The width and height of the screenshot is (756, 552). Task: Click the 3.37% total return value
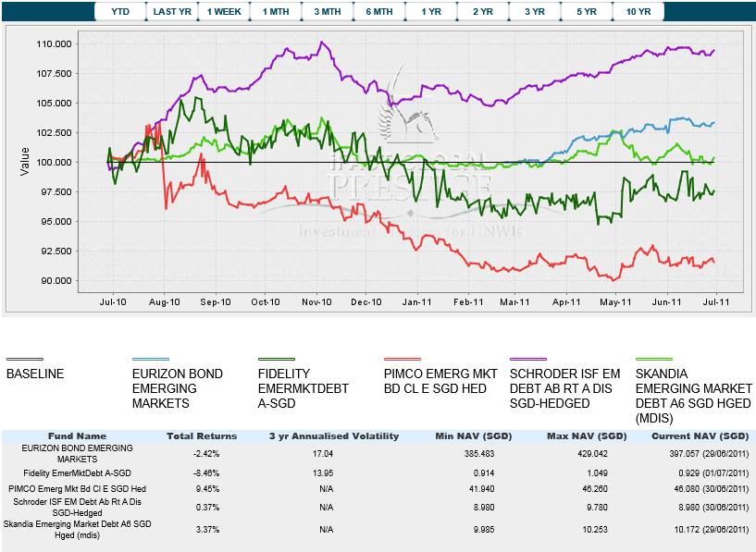pos(207,530)
